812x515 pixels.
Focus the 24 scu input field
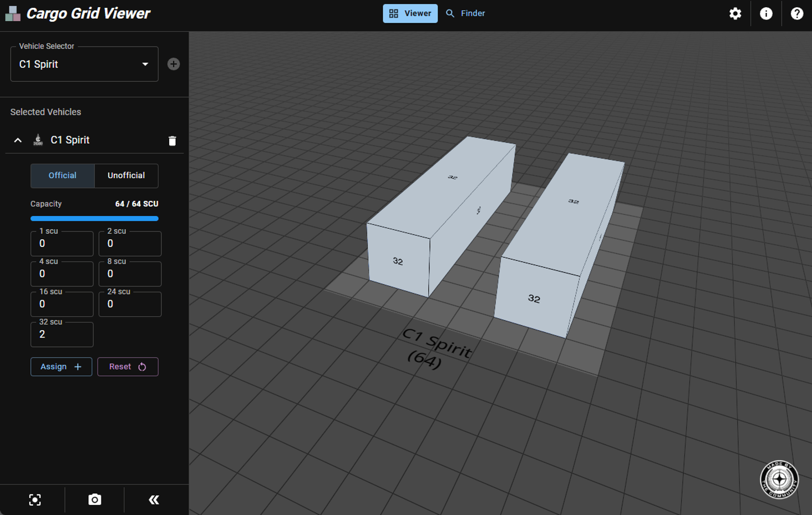click(x=130, y=304)
